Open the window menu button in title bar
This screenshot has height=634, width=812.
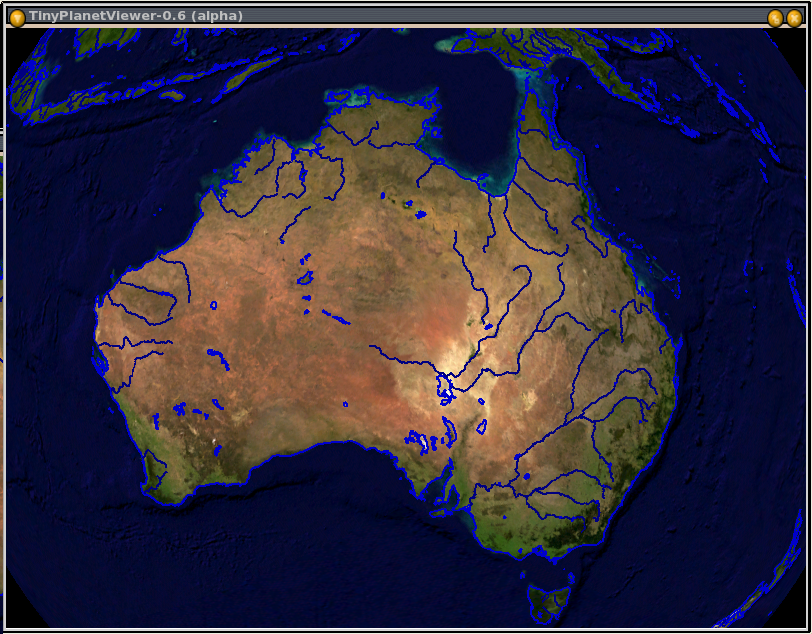click(16, 17)
